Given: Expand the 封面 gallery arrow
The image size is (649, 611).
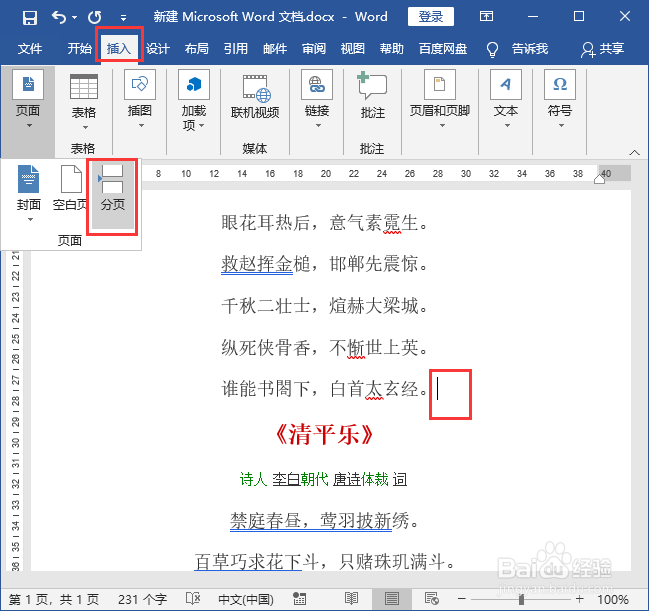Looking at the screenshot, I should point(30,219).
